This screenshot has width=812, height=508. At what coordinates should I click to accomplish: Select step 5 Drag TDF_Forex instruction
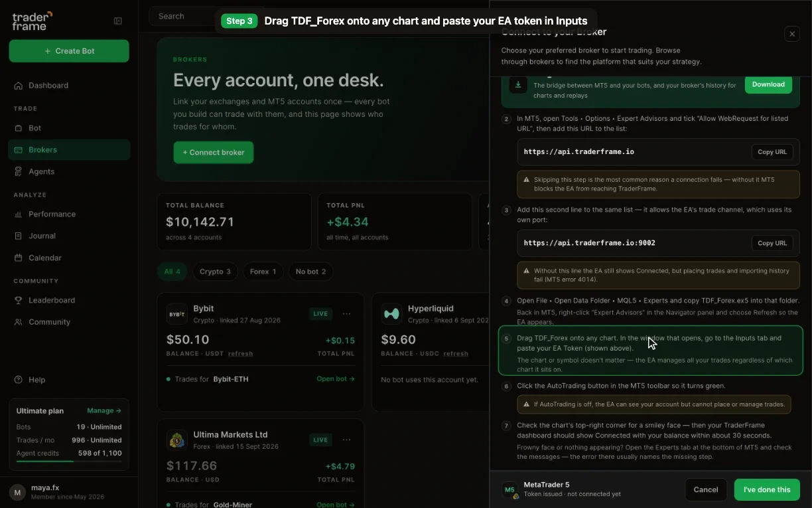click(x=651, y=351)
